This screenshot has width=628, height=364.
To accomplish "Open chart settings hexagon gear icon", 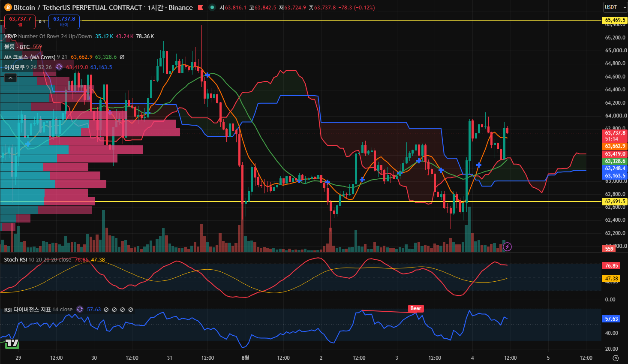I will 616,358.
